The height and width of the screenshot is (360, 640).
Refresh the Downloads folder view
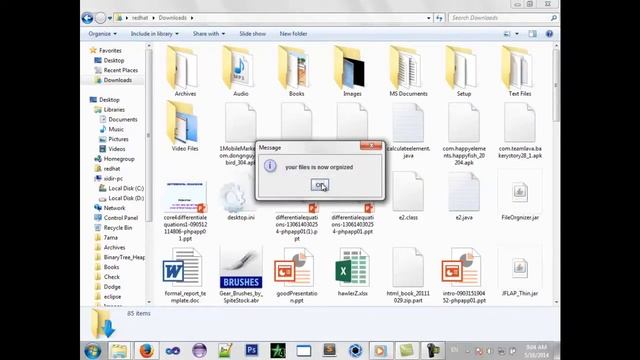(439, 18)
